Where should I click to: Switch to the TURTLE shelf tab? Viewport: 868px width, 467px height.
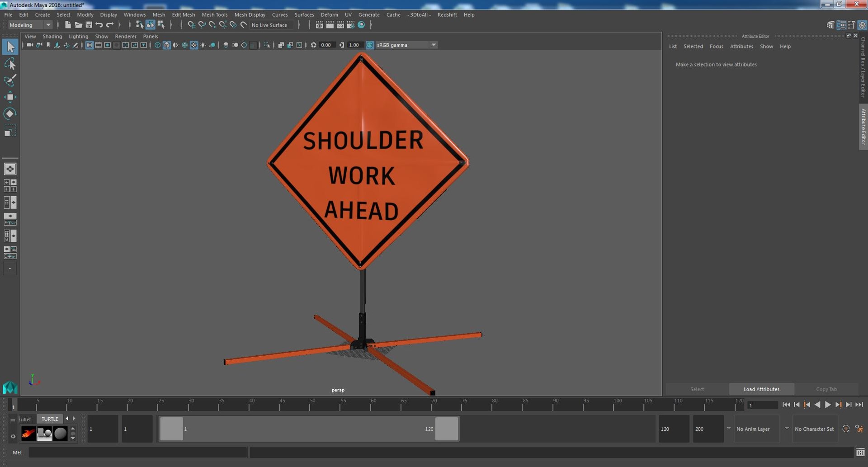tap(50, 419)
